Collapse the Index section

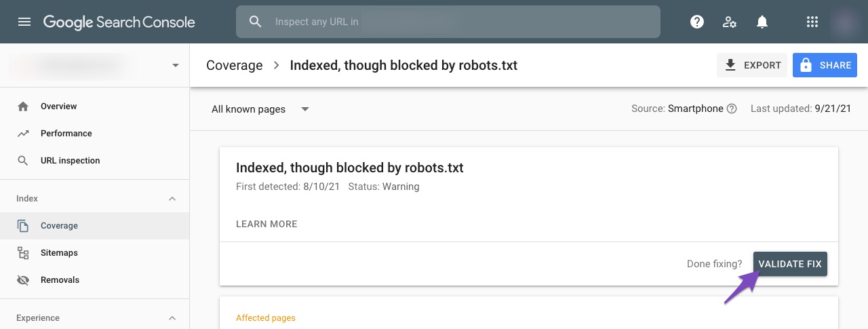[172, 199]
